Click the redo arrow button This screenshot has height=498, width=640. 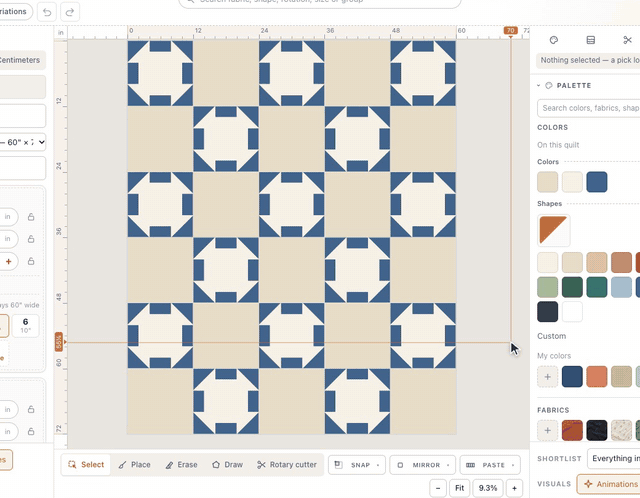pyautogui.click(x=70, y=12)
